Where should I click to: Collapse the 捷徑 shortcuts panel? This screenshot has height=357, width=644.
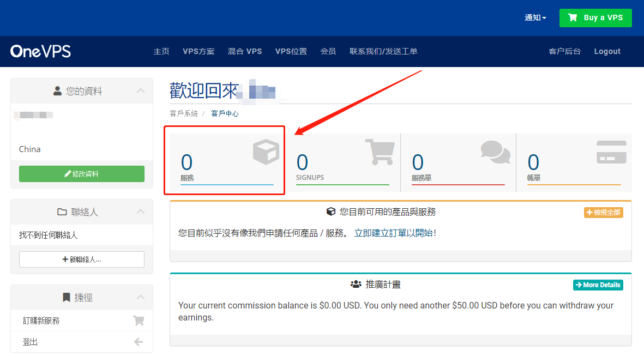(141, 297)
